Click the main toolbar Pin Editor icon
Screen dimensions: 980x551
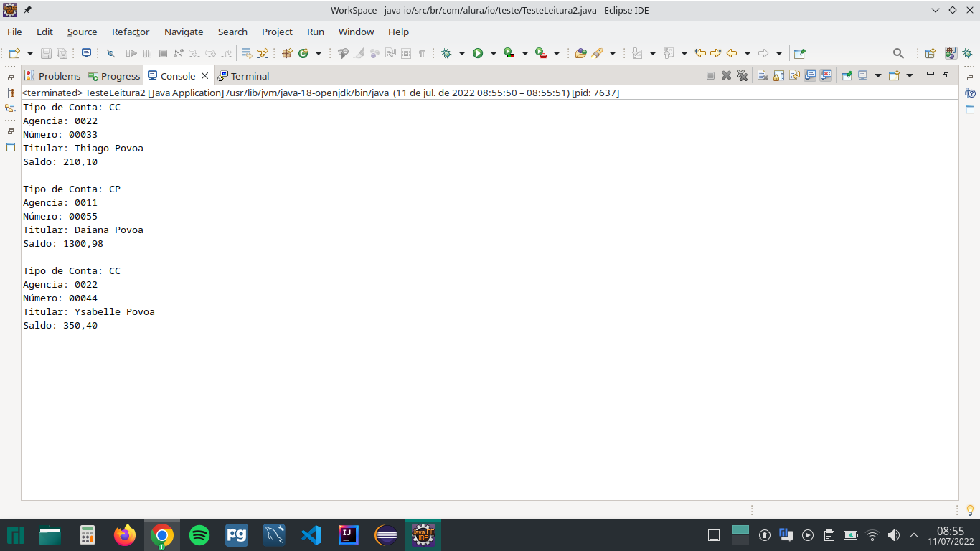tap(799, 53)
